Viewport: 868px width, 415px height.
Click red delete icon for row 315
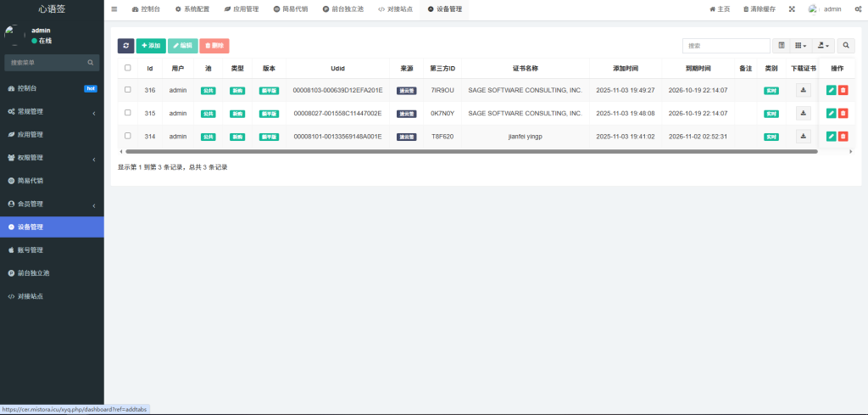(843, 113)
